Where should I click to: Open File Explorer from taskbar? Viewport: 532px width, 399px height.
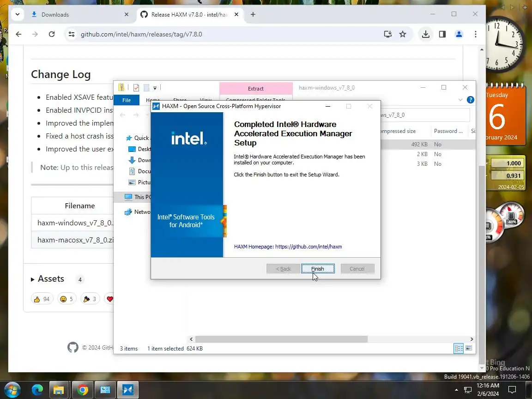pyautogui.click(x=59, y=390)
